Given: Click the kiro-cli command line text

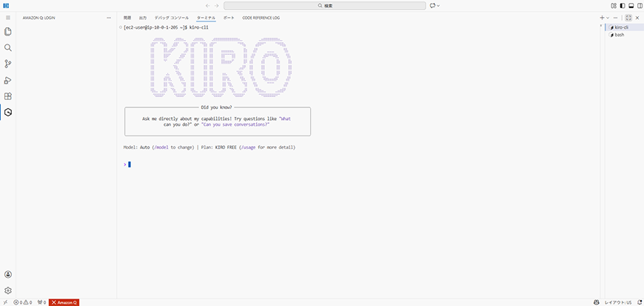Looking at the screenshot, I should coord(199,27).
